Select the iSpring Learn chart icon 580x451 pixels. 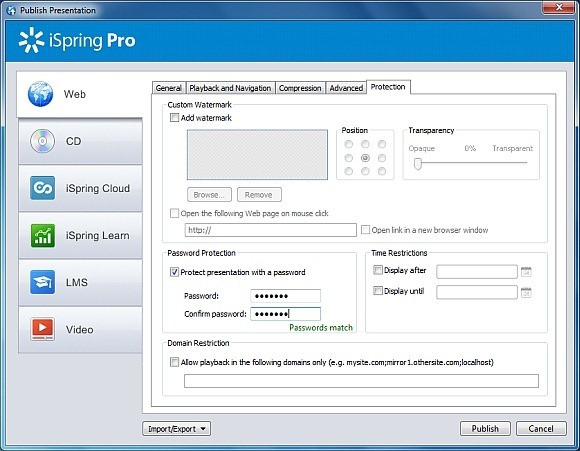coord(43,235)
